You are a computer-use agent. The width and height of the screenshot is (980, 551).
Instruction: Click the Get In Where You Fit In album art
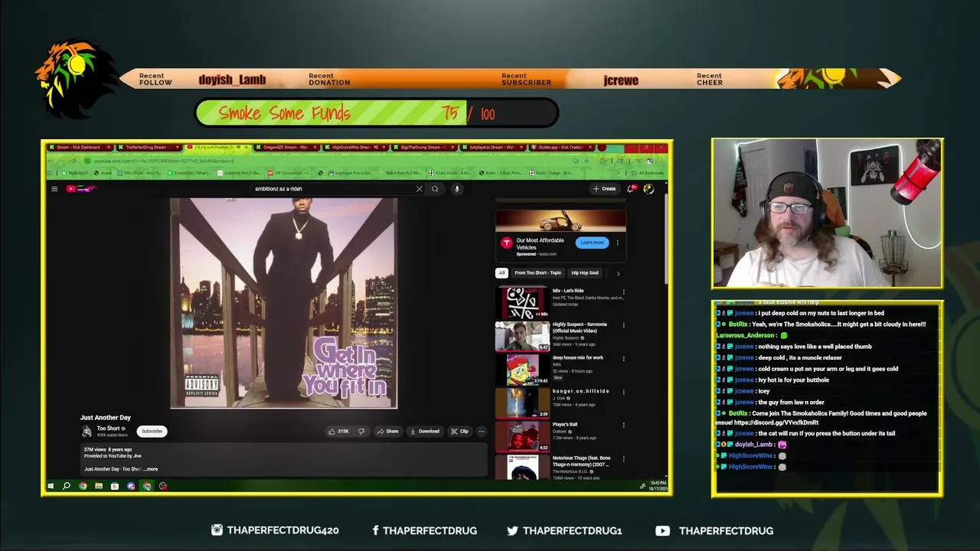(283, 303)
